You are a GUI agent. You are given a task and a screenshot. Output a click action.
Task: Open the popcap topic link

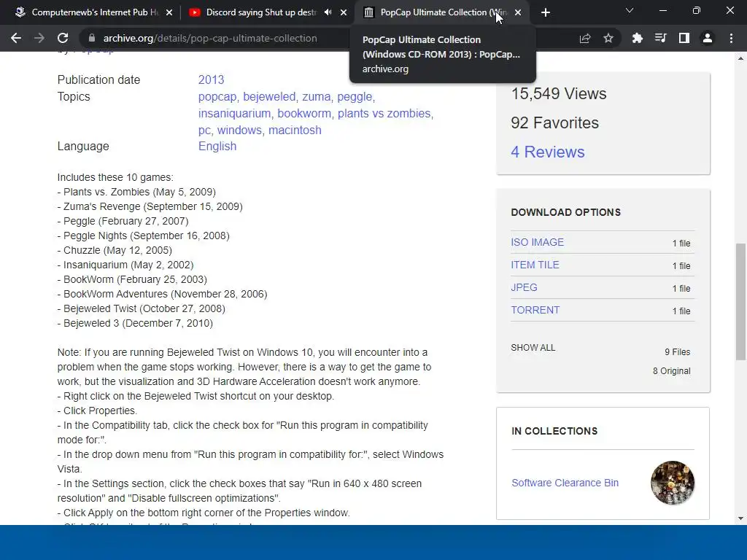point(217,97)
